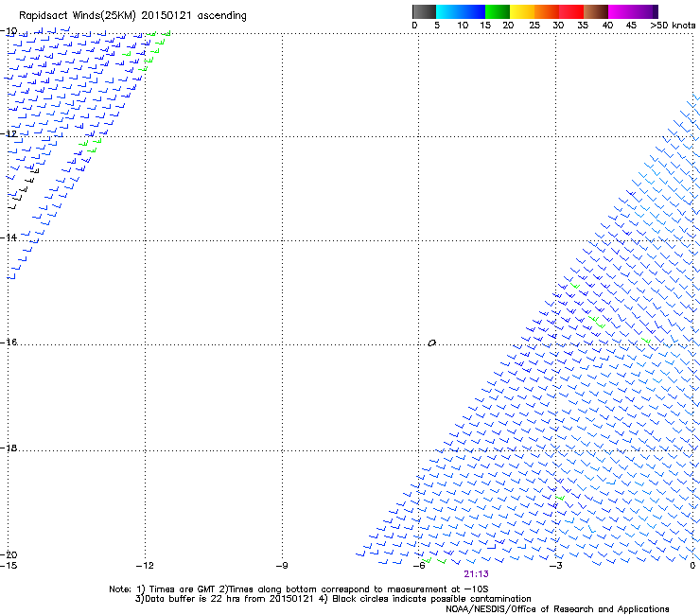Click the red 30-35 knots color segment

point(571,11)
